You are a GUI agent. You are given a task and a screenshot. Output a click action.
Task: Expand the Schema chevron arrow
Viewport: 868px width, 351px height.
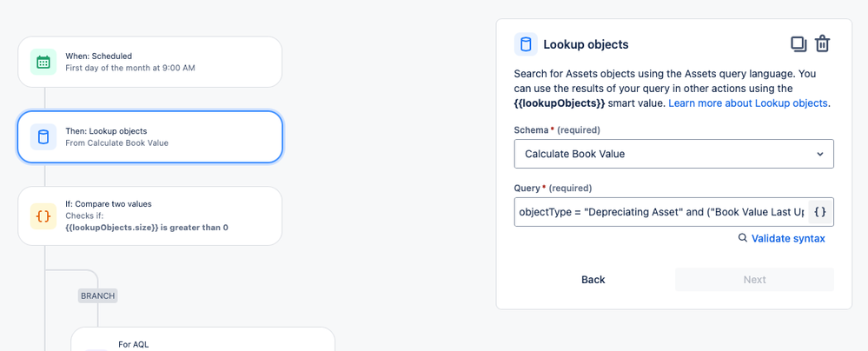click(x=820, y=154)
